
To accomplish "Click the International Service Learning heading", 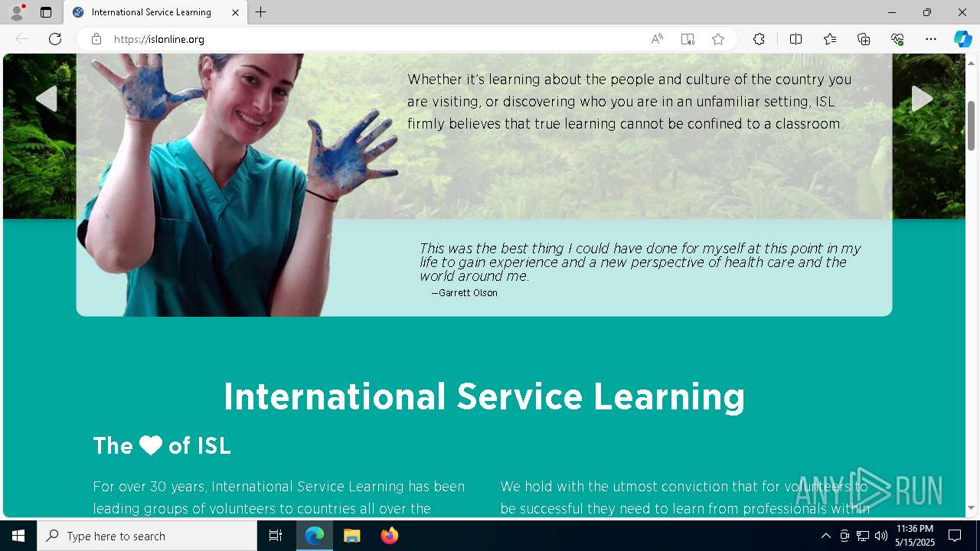I will pos(484,396).
